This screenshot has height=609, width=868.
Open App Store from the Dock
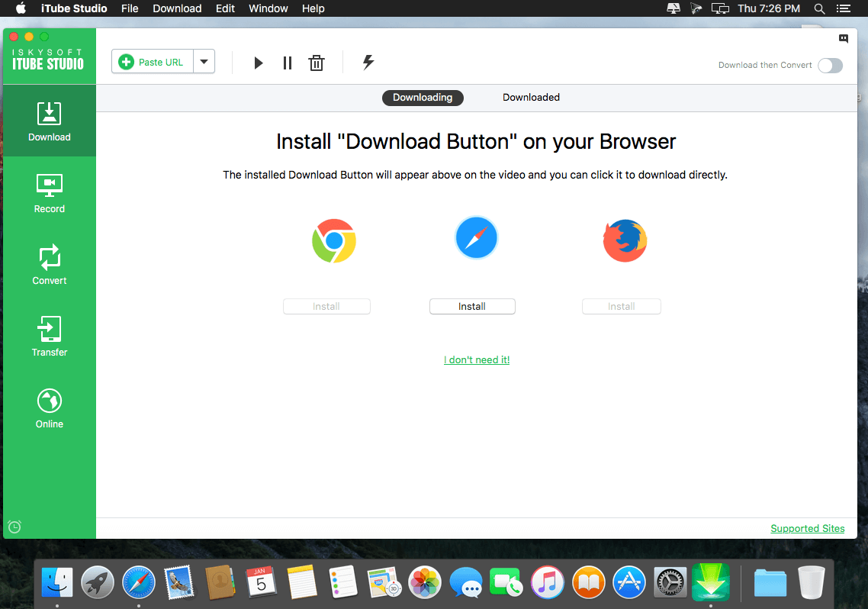[x=629, y=582]
